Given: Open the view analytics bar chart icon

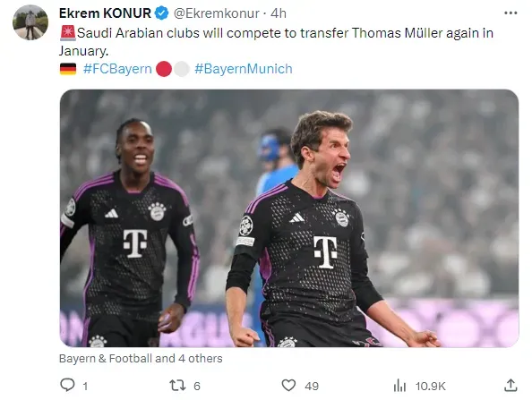Looking at the screenshot, I should (399, 386).
